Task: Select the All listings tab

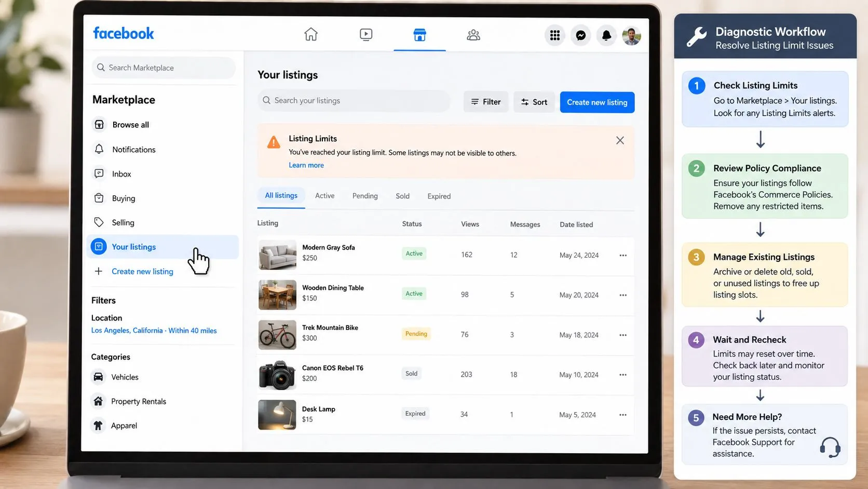Action: (x=281, y=195)
